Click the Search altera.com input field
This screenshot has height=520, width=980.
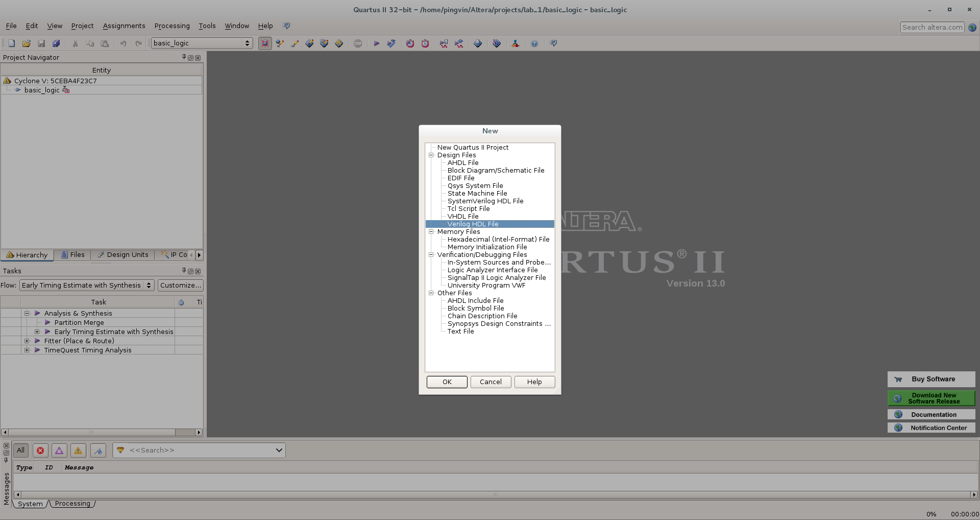coord(932,28)
